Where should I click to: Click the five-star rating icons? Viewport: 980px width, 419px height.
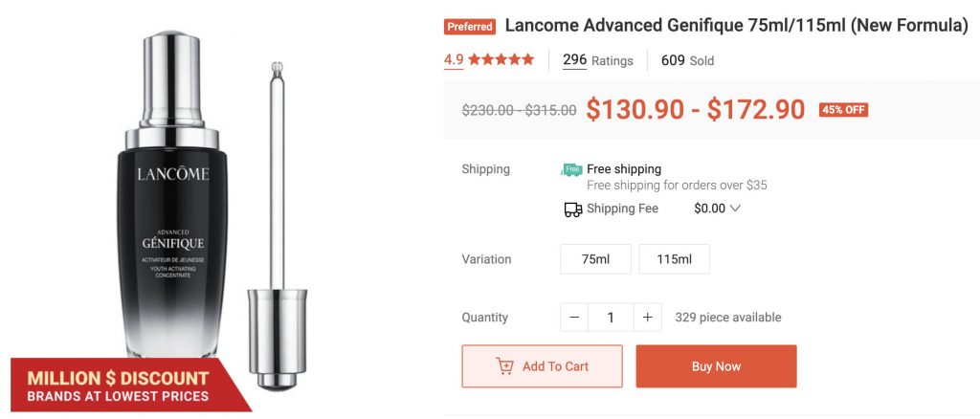(501, 60)
